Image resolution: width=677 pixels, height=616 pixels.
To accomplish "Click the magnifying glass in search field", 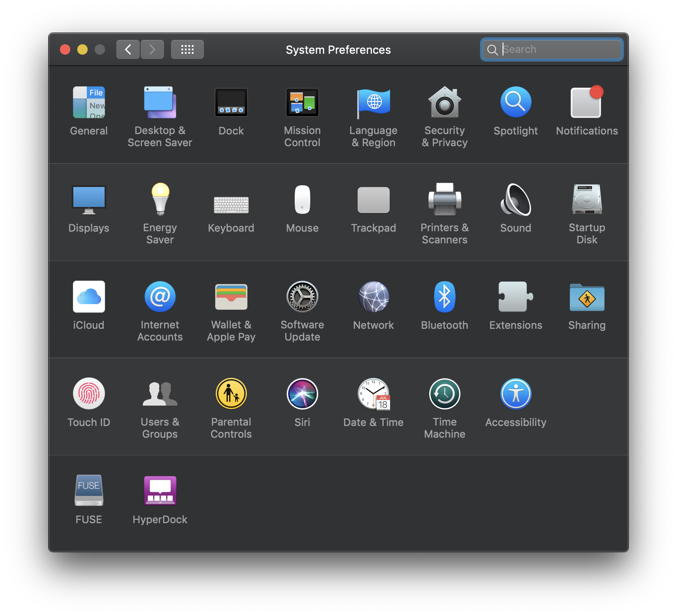I will point(492,50).
